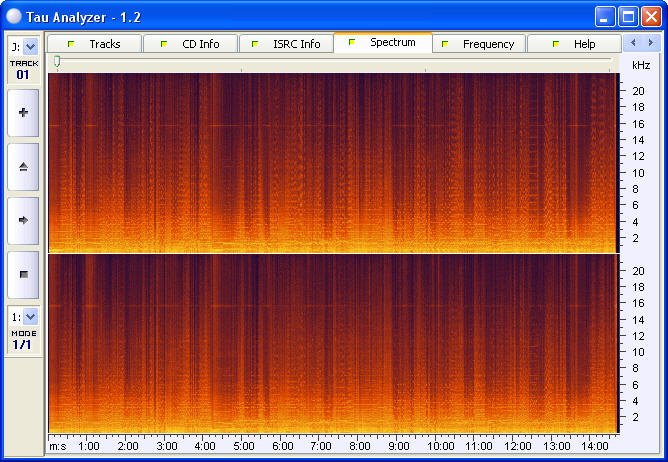Open the Help tab
Viewport: 668px width, 462px height.
tap(574, 44)
